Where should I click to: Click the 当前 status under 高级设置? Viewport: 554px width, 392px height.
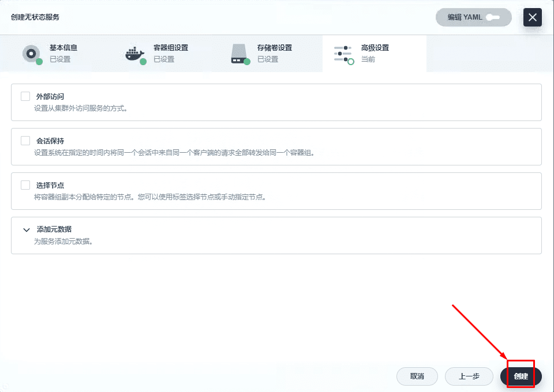(x=368, y=59)
